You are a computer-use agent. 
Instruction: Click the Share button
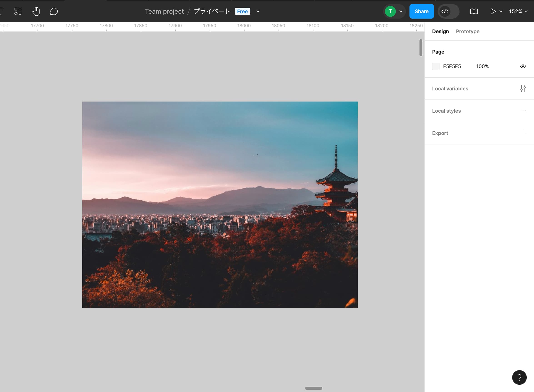tap(422, 11)
